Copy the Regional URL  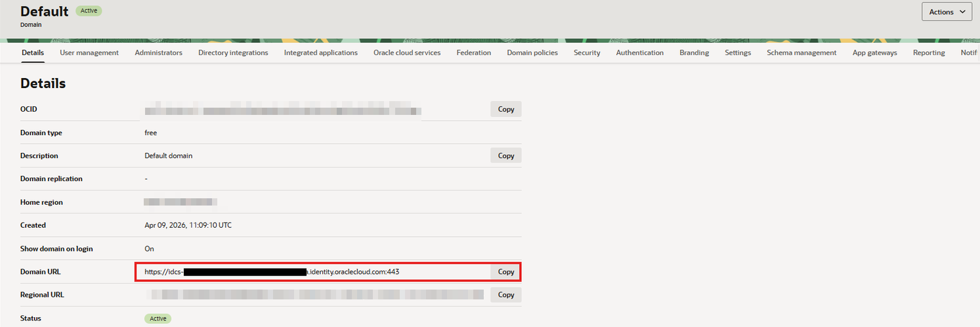(x=506, y=295)
